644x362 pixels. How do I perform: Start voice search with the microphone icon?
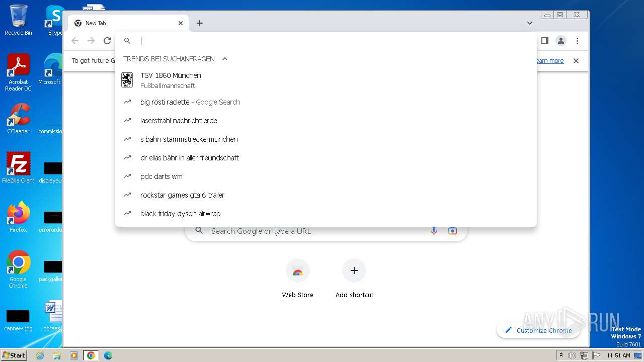pyautogui.click(x=434, y=231)
